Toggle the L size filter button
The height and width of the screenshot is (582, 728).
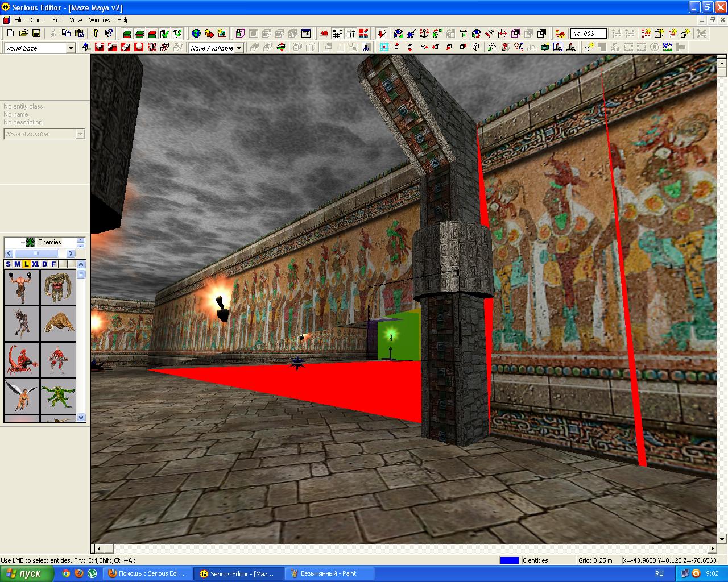[26, 264]
